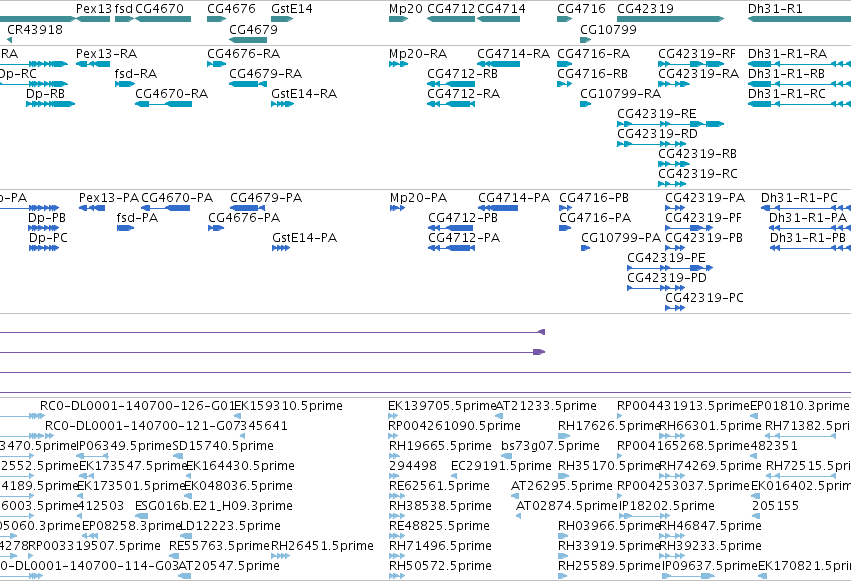
Task: Click the LD12223.5prime EST label
Action: tap(230, 527)
